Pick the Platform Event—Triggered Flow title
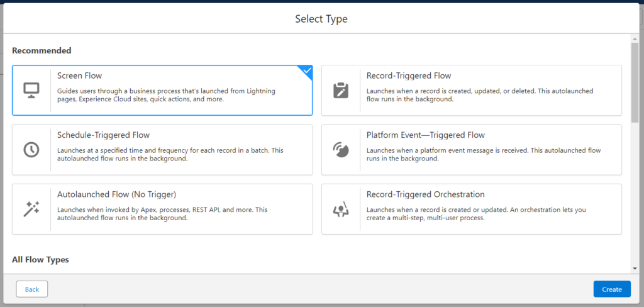The width and height of the screenshot is (644, 307). click(426, 135)
